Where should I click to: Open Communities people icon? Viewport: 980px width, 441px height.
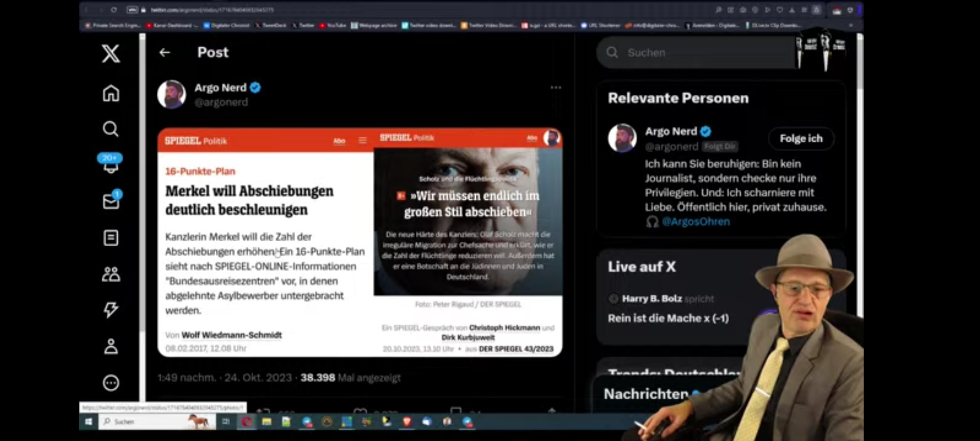point(111,274)
